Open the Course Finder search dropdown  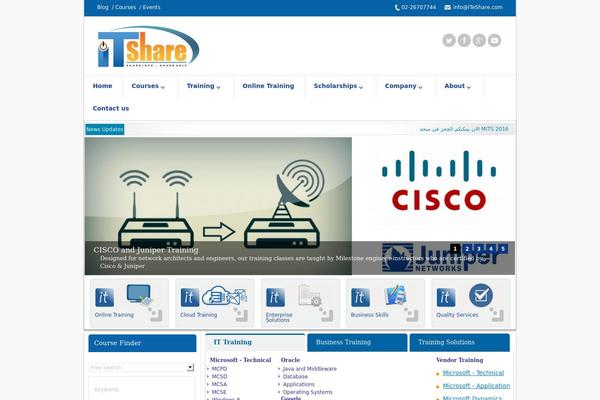click(x=190, y=367)
